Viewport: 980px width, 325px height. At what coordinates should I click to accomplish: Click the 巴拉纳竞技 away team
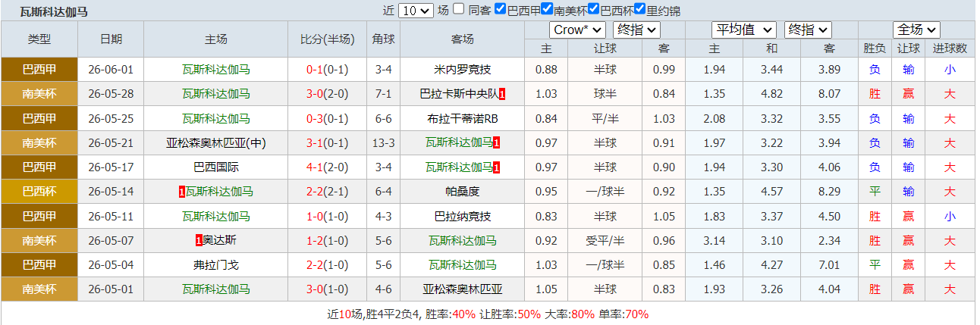463,216
